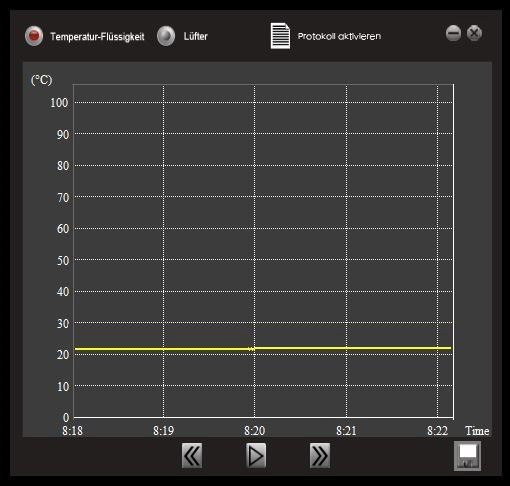The width and height of the screenshot is (510, 486).
Task: Click the save floppy disk icon
Action: point(467,456)
